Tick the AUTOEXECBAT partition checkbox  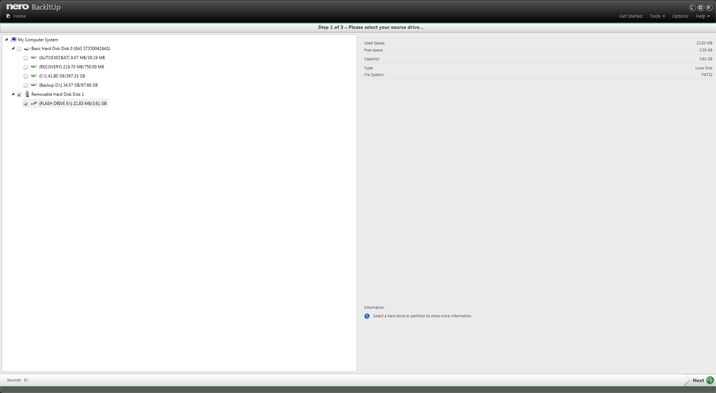26,58
